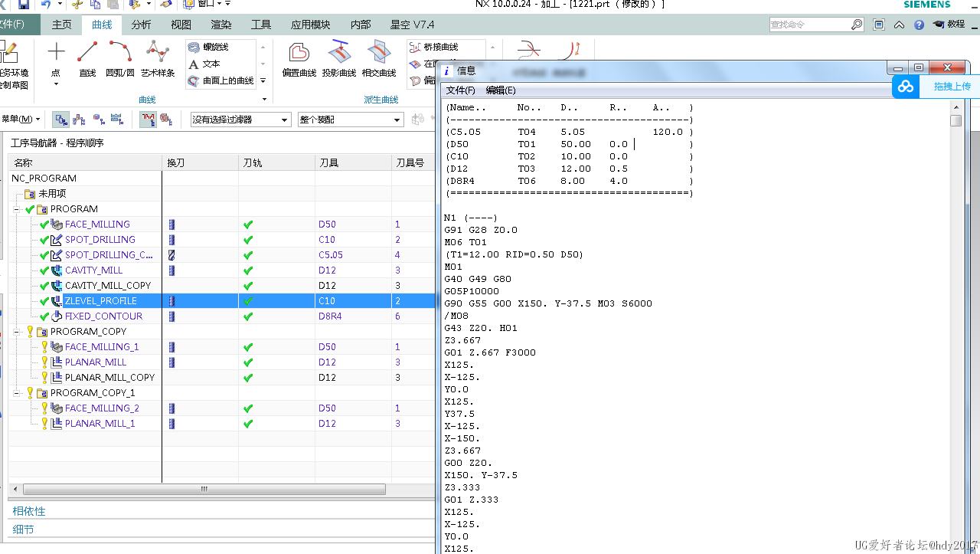Image resolution: width=980 pixels, height=554 pixels.
Task: Toggle the Geometry View button
Action: 99,120
